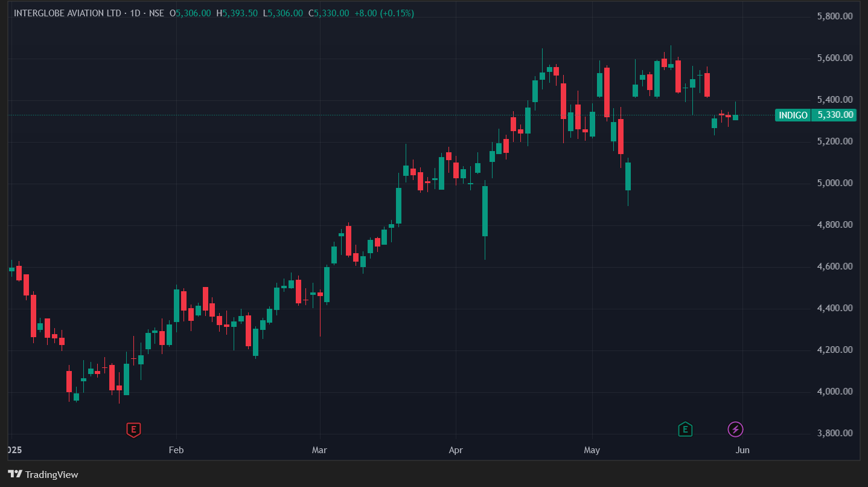Click the 5,330.00 current price label
The width and height of the screenshot is (868, 487).
835,115
